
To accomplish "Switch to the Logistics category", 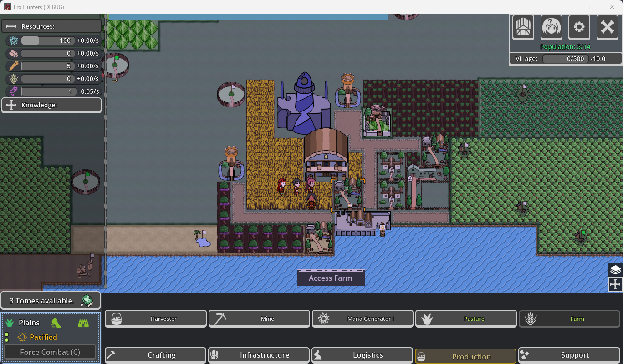I will [x=362, y=355].
